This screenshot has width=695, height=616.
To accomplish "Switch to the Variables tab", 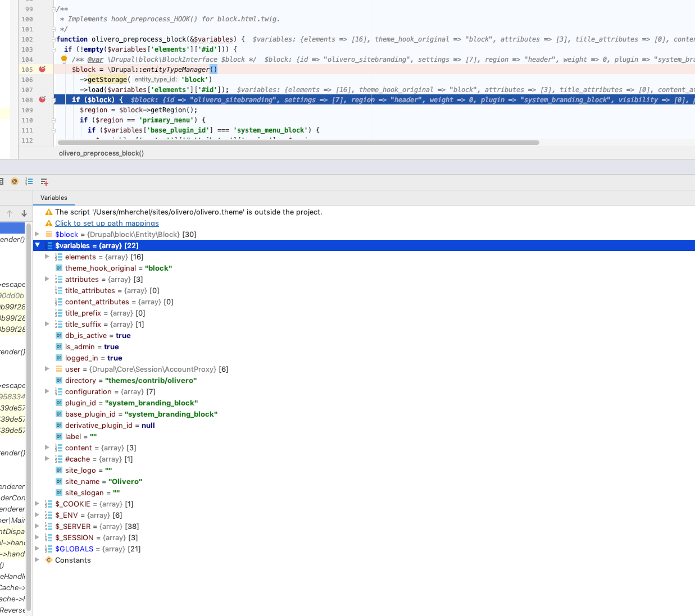I will coord(54,198).
